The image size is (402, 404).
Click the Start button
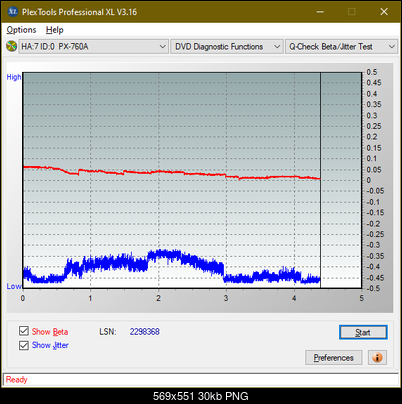tap(363, 332)
